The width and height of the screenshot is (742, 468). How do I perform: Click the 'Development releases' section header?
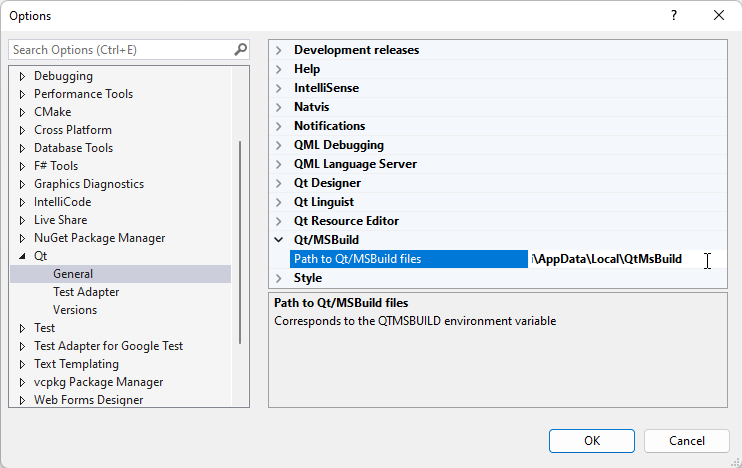[356, 50]
